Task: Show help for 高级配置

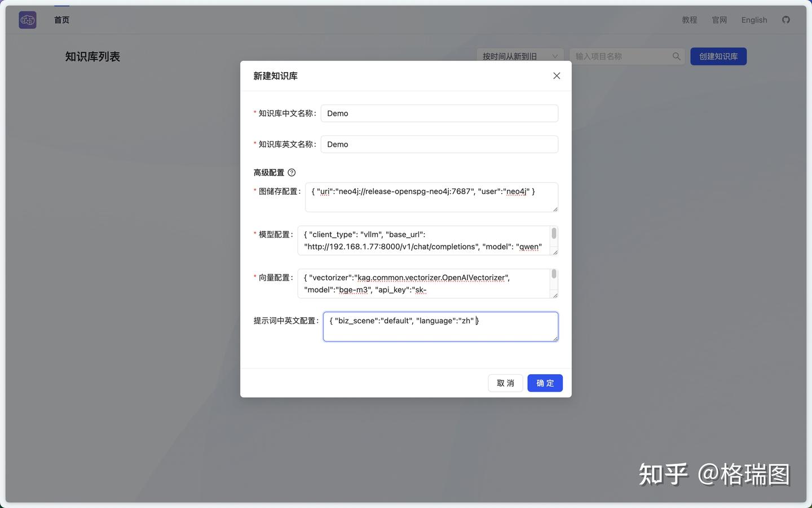Action: (292, 173)
